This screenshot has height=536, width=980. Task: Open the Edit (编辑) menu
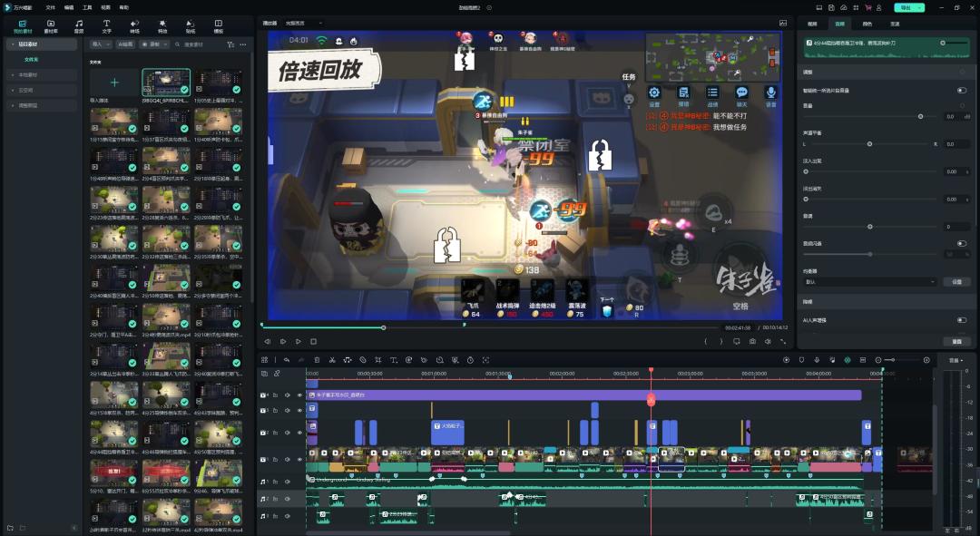[x=69, y=7]
